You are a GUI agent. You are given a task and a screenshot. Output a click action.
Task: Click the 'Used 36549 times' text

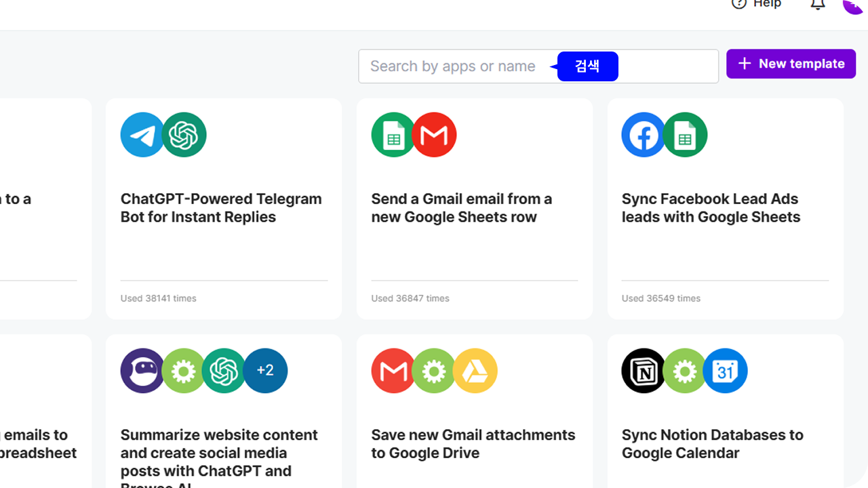[661, 298]
